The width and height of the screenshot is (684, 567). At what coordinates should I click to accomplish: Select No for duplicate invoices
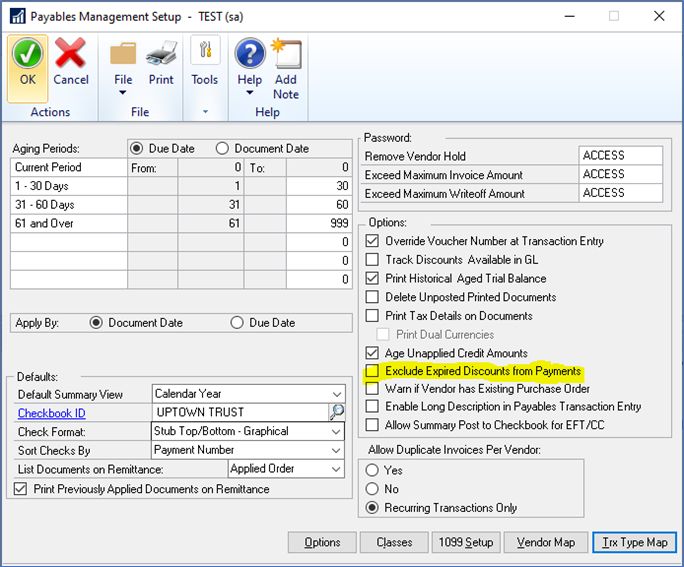click(372, 489)
